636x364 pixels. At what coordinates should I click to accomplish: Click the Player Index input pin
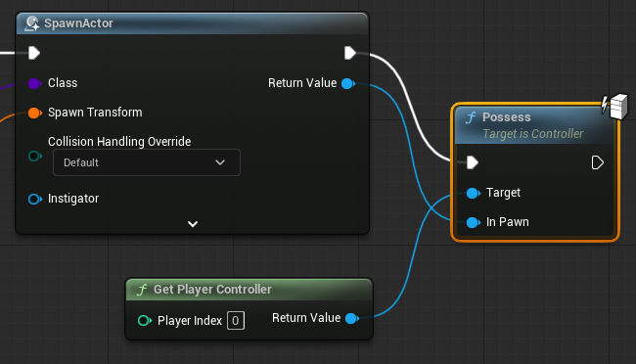click(145, 321)
